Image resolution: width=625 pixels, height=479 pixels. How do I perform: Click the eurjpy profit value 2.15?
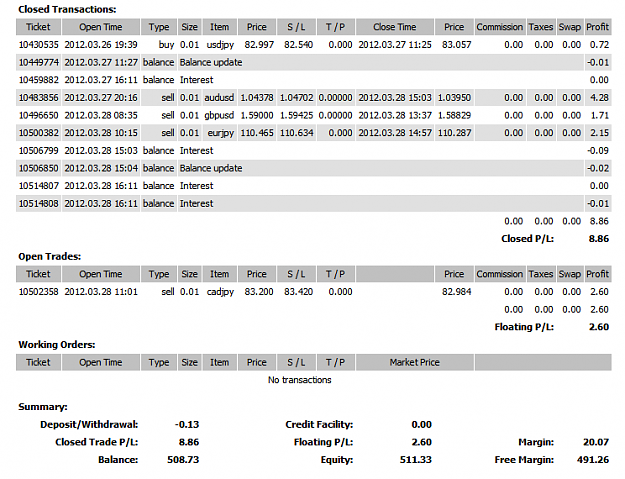599,133
